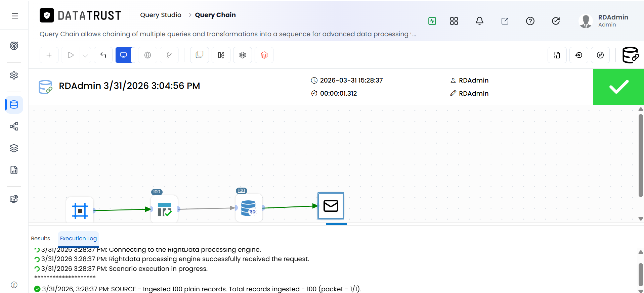Switch to the Execution Log tab
The image size is (644, 293).
(x=78, y=238)
